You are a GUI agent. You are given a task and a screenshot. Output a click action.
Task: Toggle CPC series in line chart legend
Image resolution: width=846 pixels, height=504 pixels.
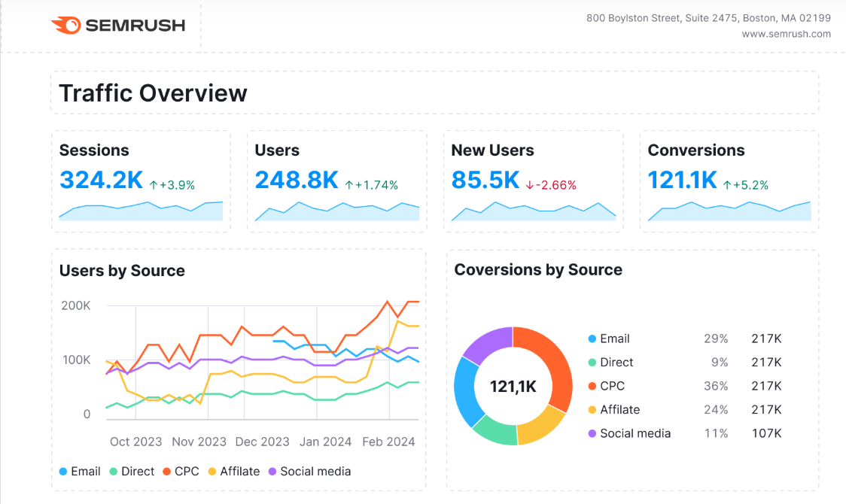[181, 472]
